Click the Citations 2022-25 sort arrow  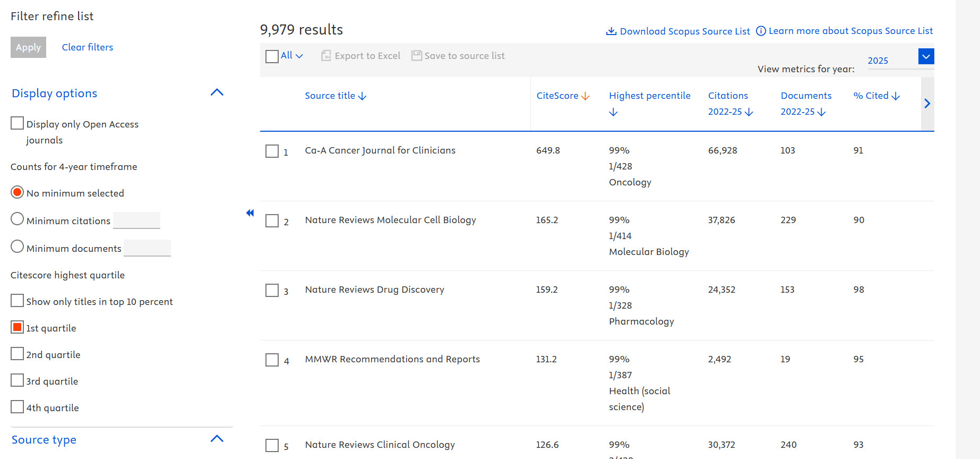click(x=749, y=112)
